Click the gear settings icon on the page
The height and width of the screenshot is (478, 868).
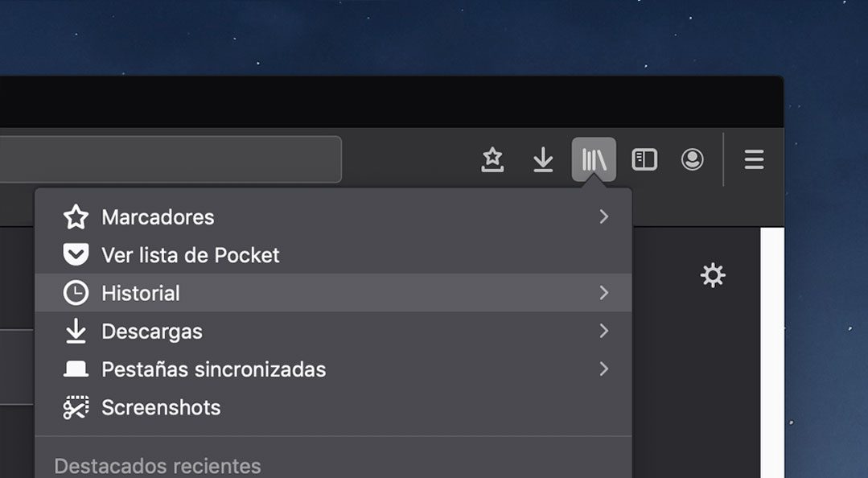click(x=713, y=274)
